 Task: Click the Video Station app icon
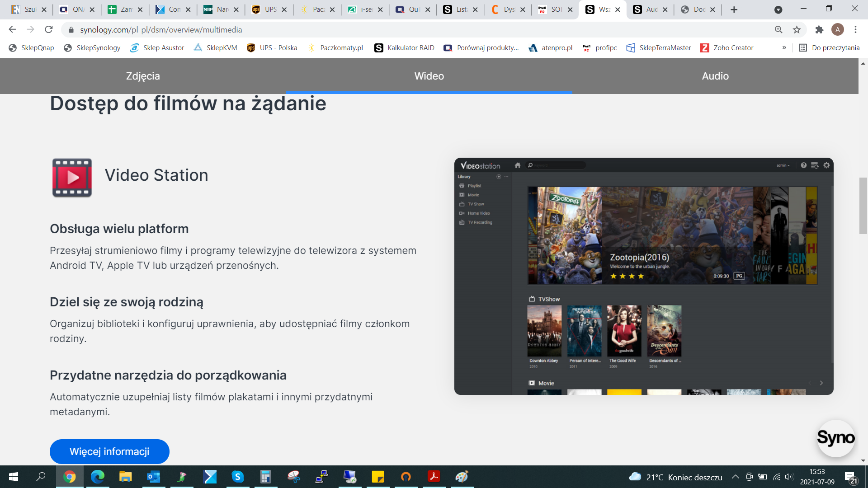tap(72, 178)
